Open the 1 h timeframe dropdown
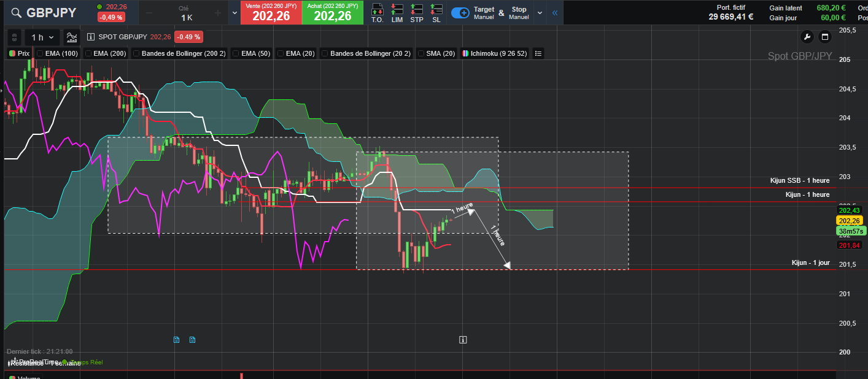 tap(42, 37)
